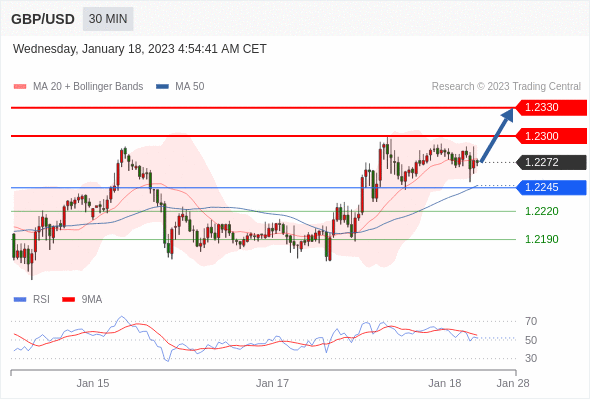The width and height of the screenshot is (590, 400).
Task: Click the RSI 30 axis value
Action: [531, 358]
